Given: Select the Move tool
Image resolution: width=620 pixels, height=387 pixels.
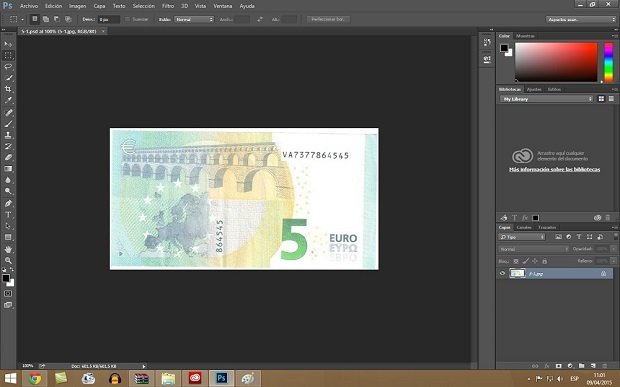Looking at the screenshot, I should pos(8,44).
